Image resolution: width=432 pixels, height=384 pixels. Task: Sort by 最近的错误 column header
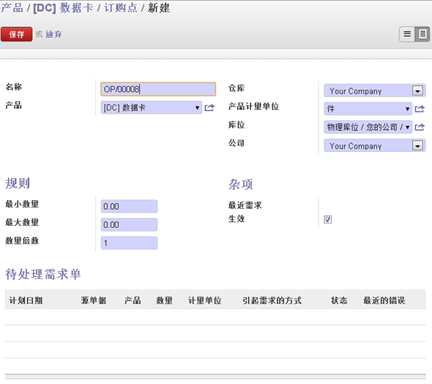point(384,300)
